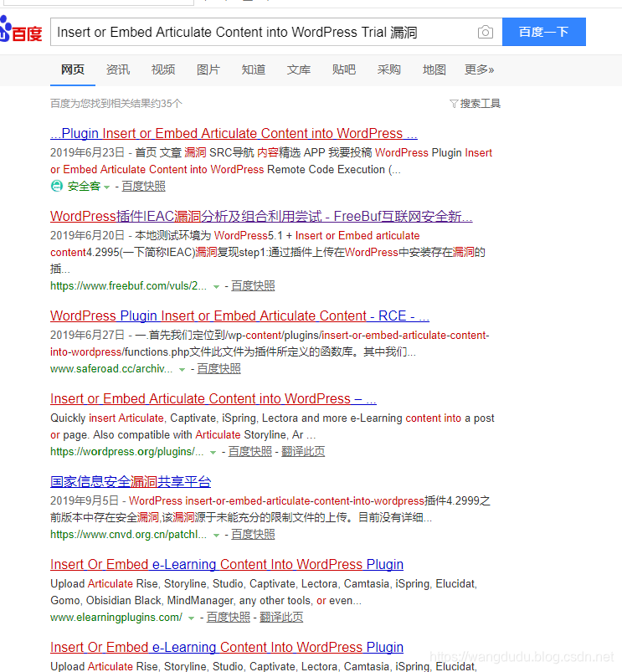Open 百度快照 for the elearningplugins.com result
The width and height of the screenshot is (622, 672).
[228, 617]
